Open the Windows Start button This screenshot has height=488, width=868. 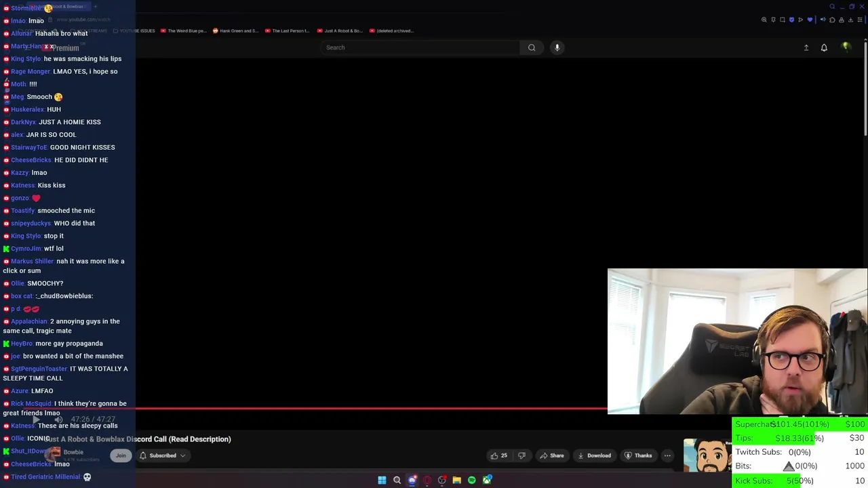click(382, 480)
